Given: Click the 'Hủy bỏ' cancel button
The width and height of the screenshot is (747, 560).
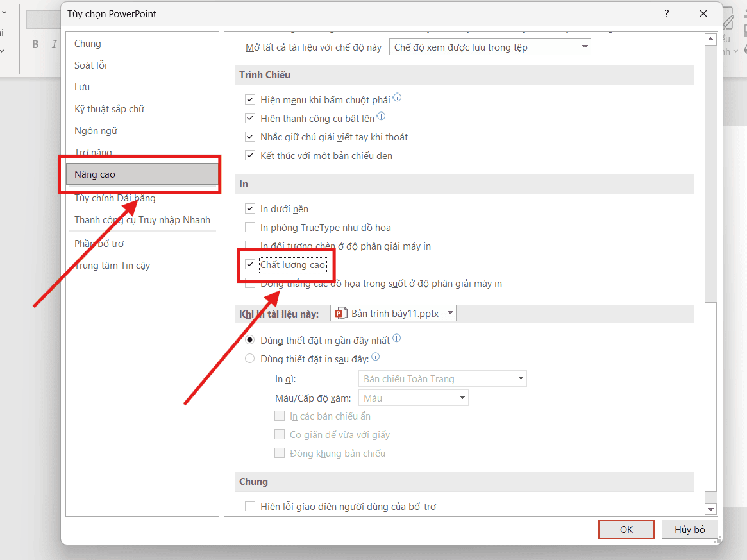Looking at the screenshot, I should 689,529.
